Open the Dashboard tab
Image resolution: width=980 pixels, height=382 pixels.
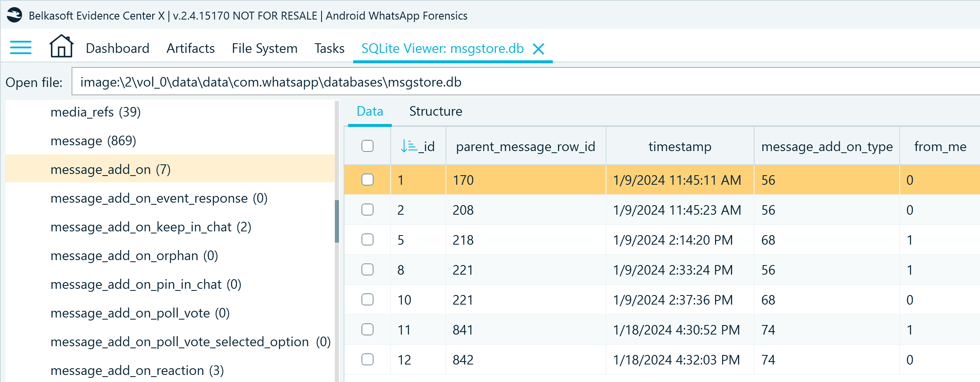pyautogui.click(x=117, y=49)
